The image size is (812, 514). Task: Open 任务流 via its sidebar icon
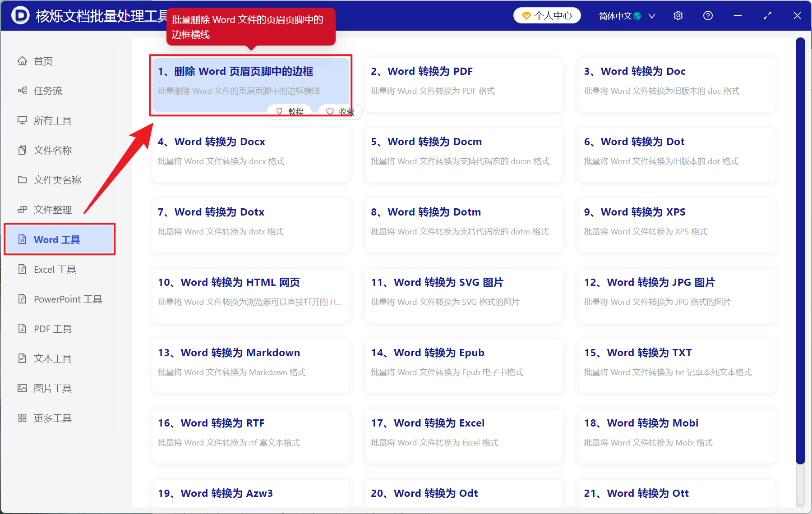click(x=23, y=91)
